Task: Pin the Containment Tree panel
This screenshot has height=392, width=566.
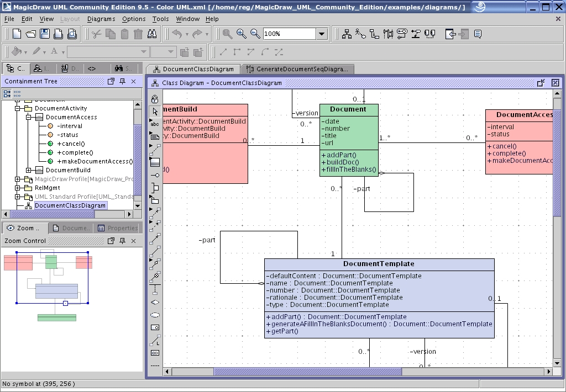Action: click(x=123, y=81)
